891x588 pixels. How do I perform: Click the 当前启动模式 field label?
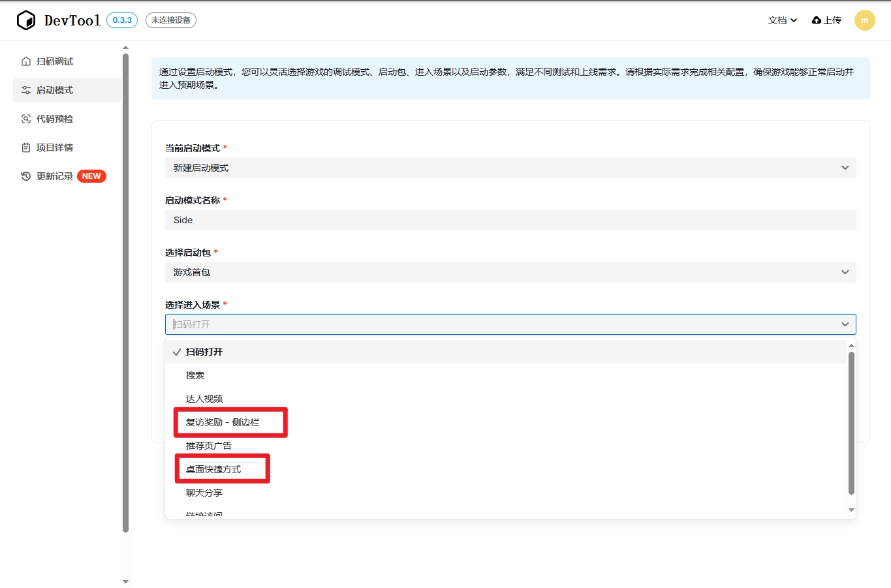[193, 148]
